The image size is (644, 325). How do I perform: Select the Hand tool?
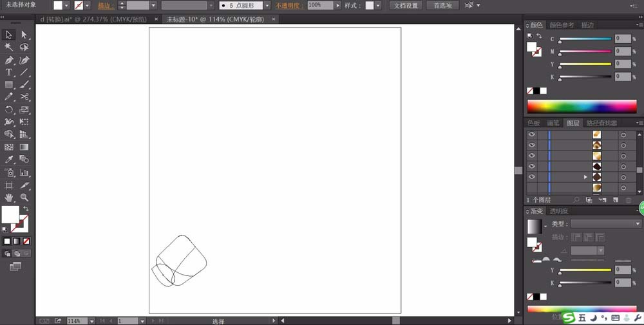[x=9, y=198]
